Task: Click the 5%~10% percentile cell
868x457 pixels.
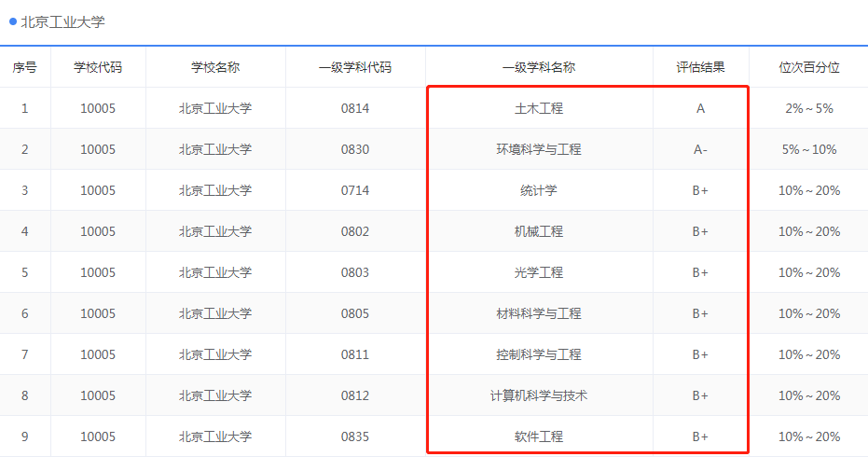Action: tap(808, 149)
